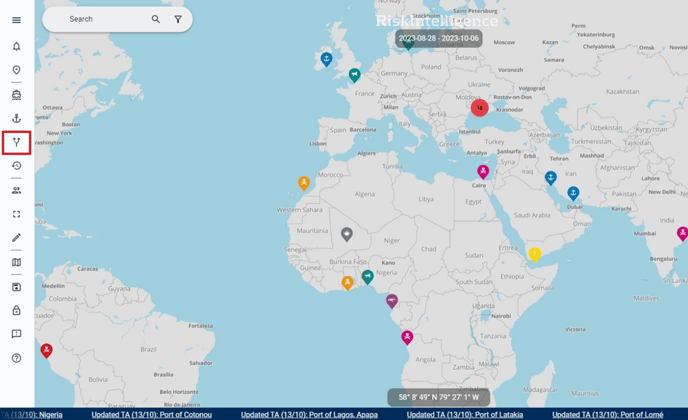The image size is (688, 420).
Task: Click the red marker on Peru coast
Action: [47, 351]
